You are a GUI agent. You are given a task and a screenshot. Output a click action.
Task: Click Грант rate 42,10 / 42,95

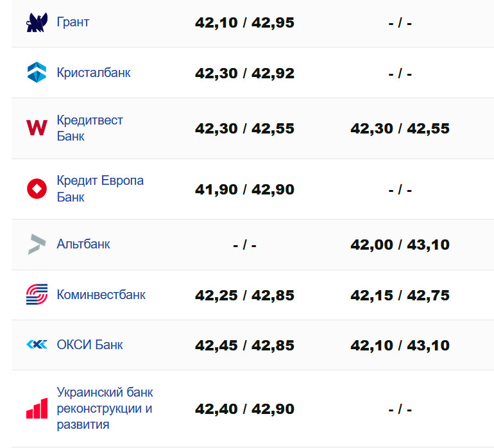(x=244, y=23)
